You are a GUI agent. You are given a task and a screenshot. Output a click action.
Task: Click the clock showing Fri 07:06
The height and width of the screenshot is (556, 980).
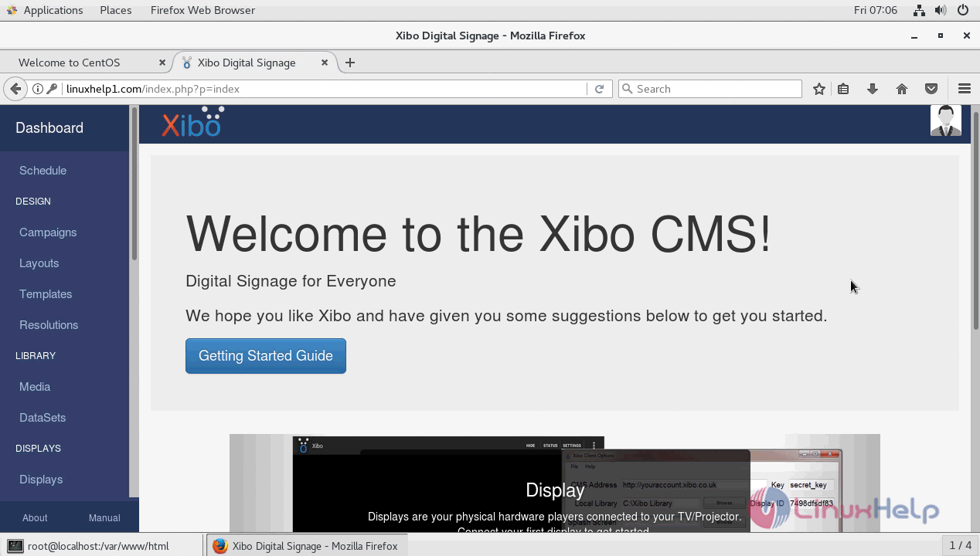[876, 10]
